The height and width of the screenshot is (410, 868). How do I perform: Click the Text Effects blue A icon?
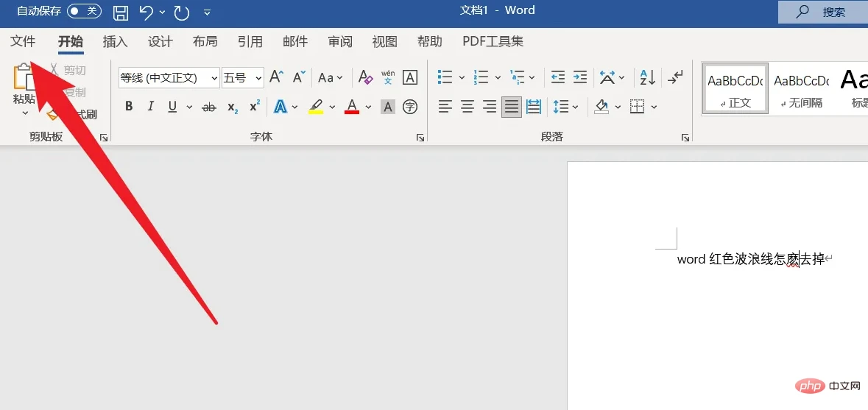(280, 106)
